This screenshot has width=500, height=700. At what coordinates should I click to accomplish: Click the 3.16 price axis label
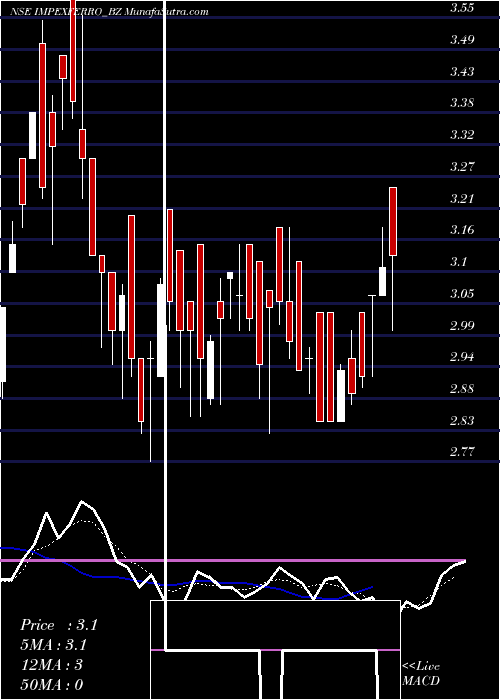point(462,230)
